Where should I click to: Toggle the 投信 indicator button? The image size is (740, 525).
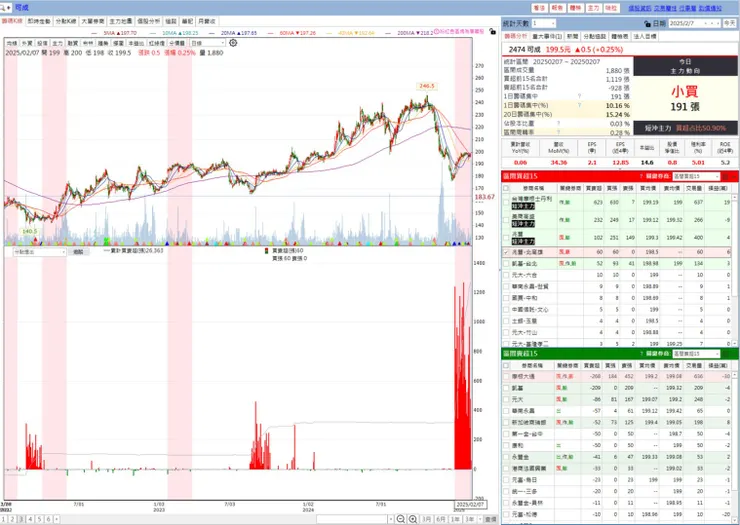click(42, 43)
